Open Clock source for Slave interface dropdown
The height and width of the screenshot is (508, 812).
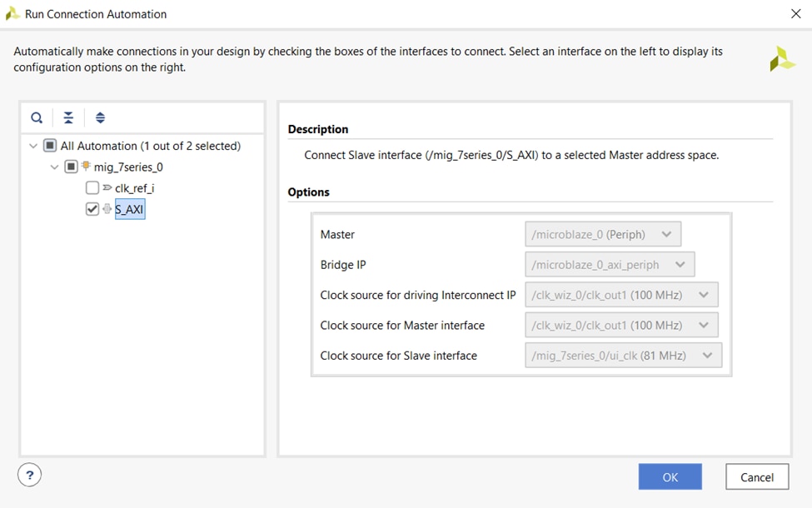[624, 356]
